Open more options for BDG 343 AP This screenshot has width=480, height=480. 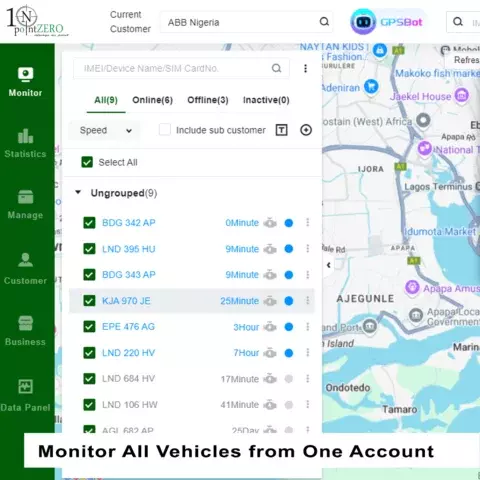[x=308, y=275]
